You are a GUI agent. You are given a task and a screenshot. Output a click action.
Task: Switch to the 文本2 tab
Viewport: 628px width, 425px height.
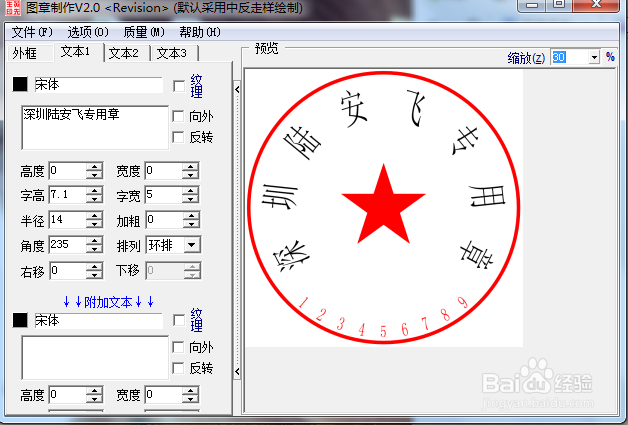click(127, 53)
